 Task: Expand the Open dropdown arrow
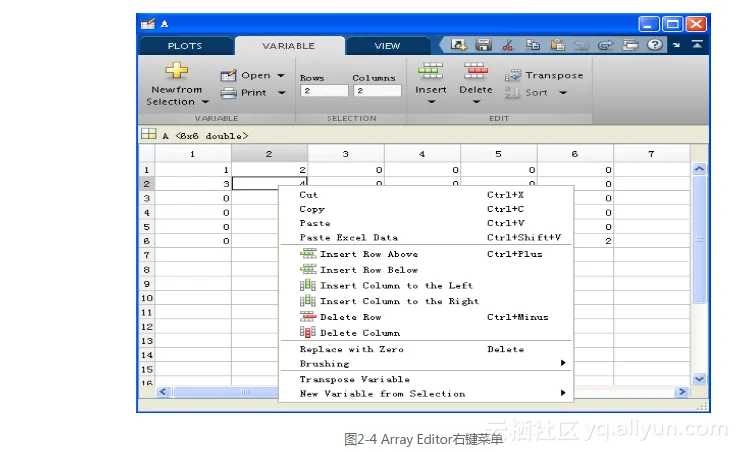(x=281, y=75)
